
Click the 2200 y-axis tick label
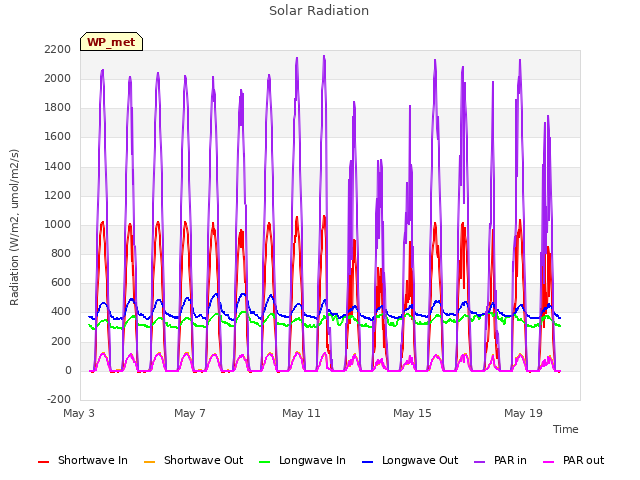click(x=58, y=49)
